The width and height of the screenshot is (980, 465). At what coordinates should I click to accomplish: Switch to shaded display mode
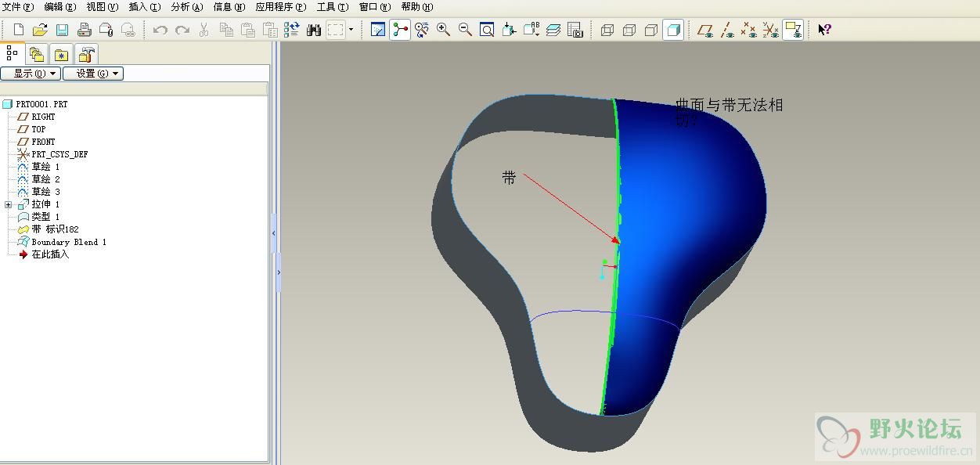coord(673,30)
